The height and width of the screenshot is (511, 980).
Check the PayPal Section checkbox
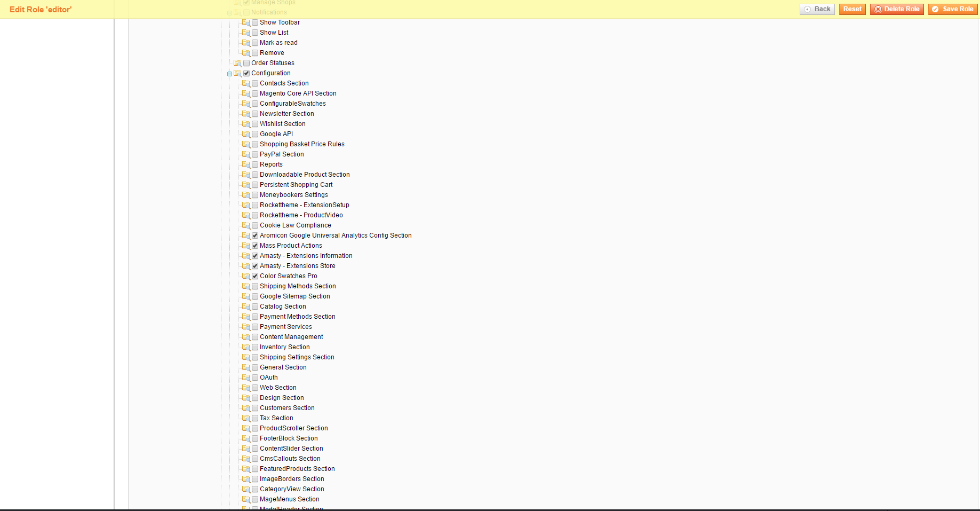[x=255, y=154]
